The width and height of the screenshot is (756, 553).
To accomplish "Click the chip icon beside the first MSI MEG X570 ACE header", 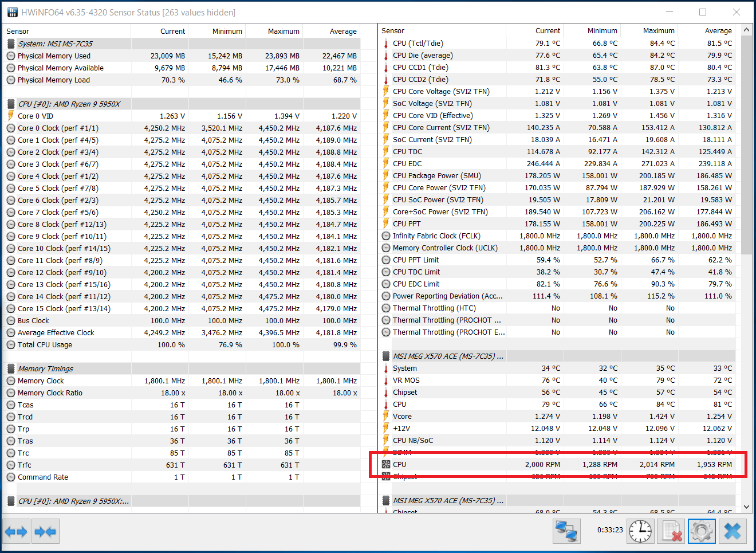I will pos(386,356).
